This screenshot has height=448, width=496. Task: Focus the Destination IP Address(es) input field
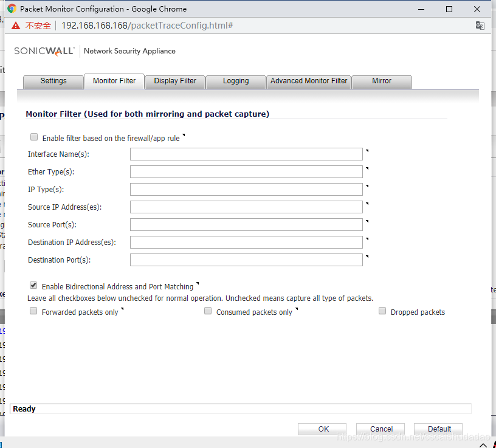point(246,243)
